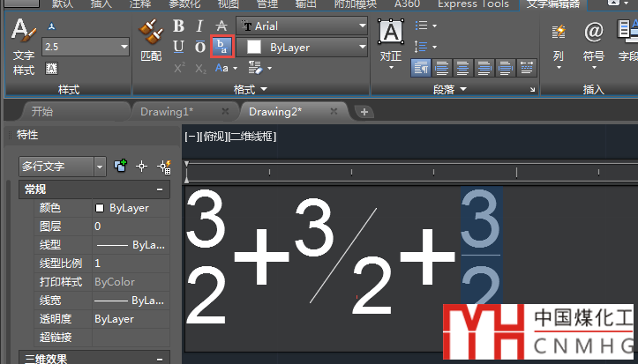This screenshot has height=364, width=638.
Task: Switch to the Drawing1* tab
Action: pos(166,112)
